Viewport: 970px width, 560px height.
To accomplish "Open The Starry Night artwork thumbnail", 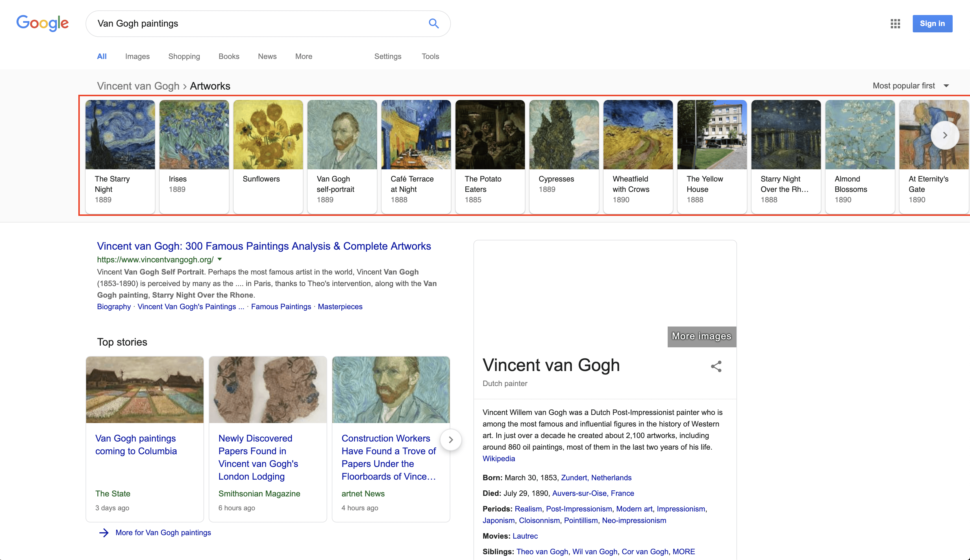I will (120, 135).
